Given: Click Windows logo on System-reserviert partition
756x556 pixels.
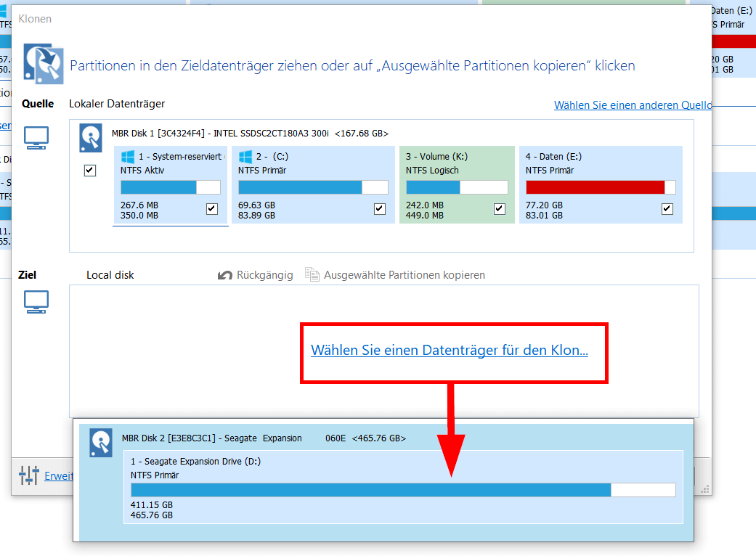Looking at the screenshot, I should (x=128, y=157).
